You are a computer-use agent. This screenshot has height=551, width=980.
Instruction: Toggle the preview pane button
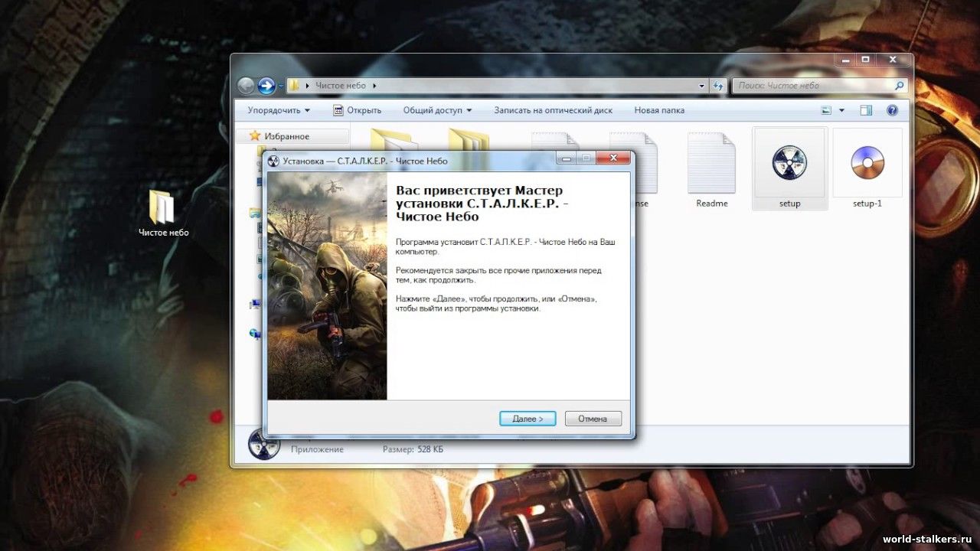point(866,110)
